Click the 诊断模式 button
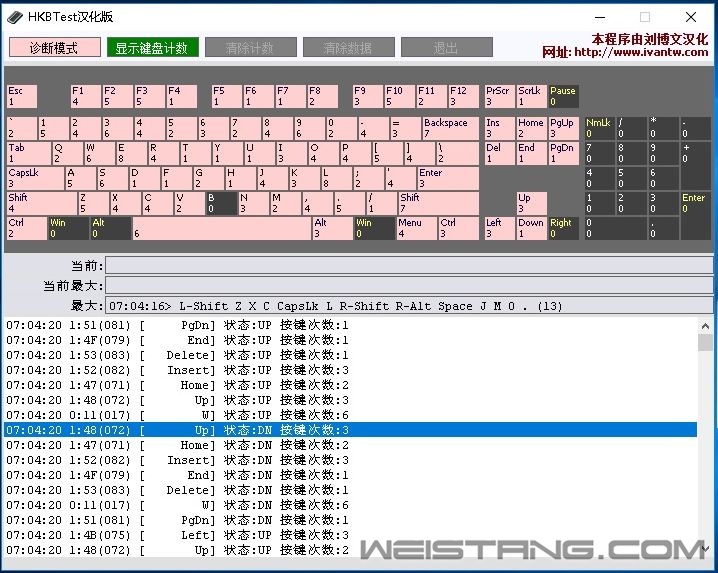The image size is (718, 573). (55, 48)
